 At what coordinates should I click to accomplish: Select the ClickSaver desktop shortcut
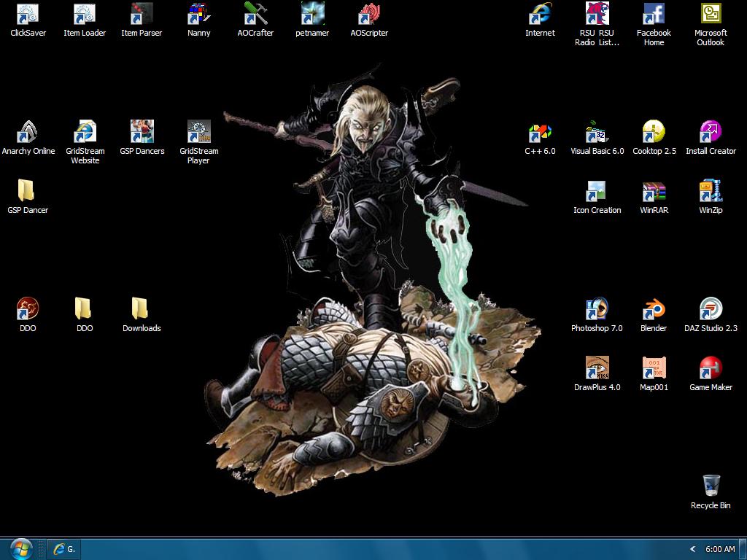pos(28,15)
